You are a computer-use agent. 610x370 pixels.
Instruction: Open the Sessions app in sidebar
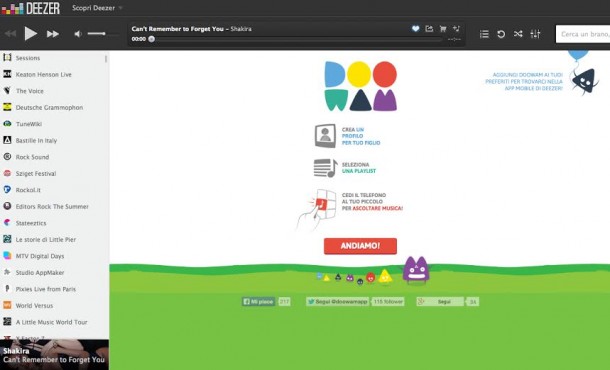(x=28, y=58)
